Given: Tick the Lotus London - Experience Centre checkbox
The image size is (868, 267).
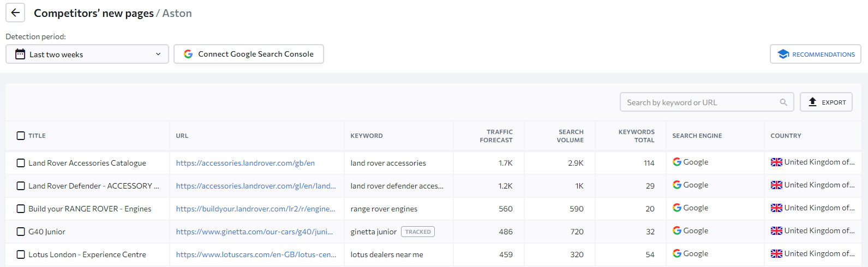Looking at the screenshot, I should (x=21, y=254).
